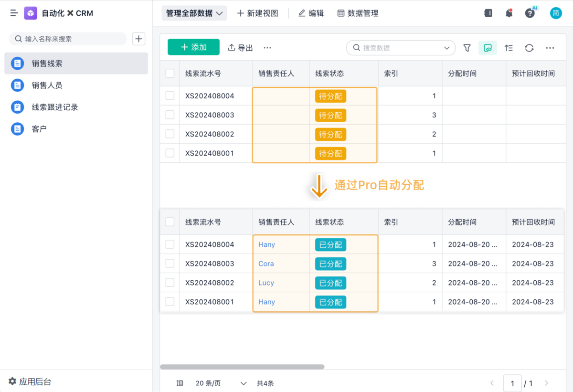
Task: Select 销售人员 in the sidebar
Action: click(x=47, y=85)
